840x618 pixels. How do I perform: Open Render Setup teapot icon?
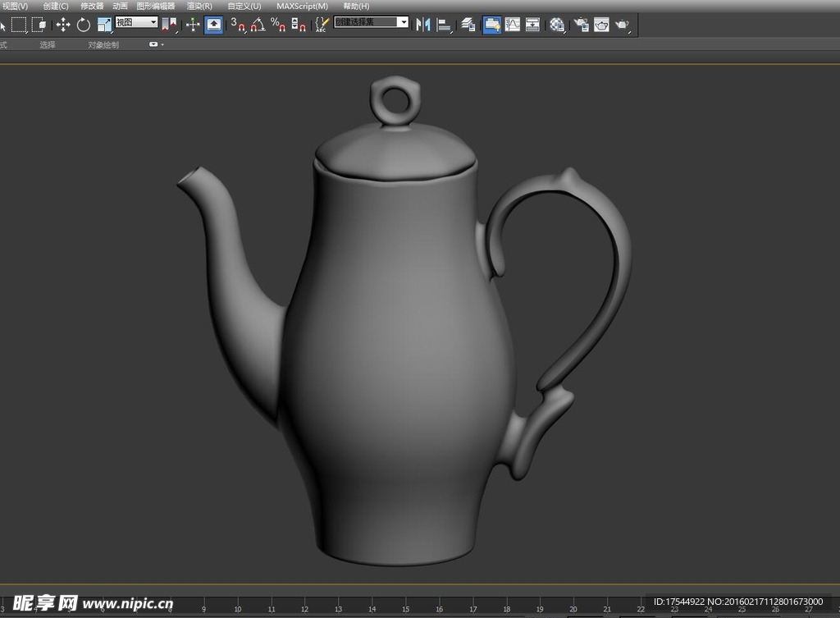coord(581,25)
